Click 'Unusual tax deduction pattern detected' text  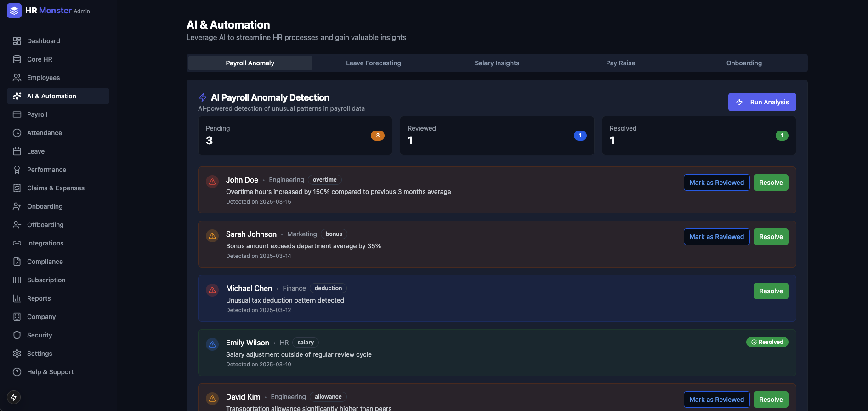[285, 300]
